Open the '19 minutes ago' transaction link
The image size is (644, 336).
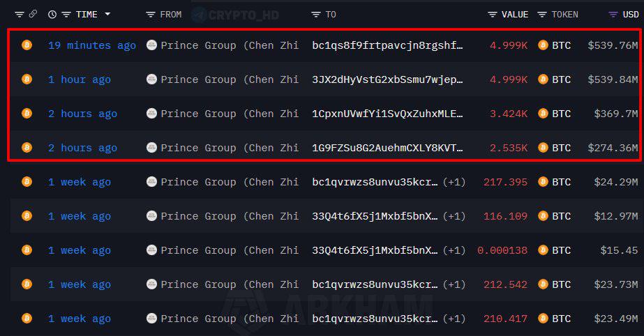[x=92, y=45]
